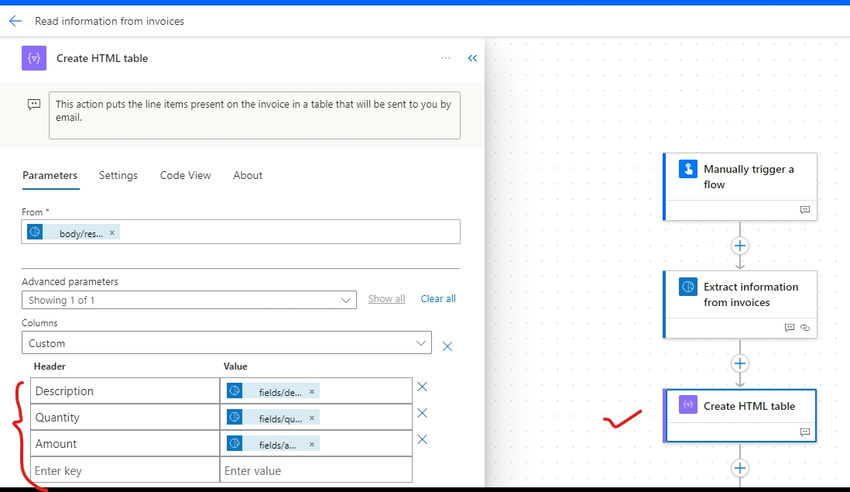
Task: Open note on Extract information card
Action: (789, 327)
